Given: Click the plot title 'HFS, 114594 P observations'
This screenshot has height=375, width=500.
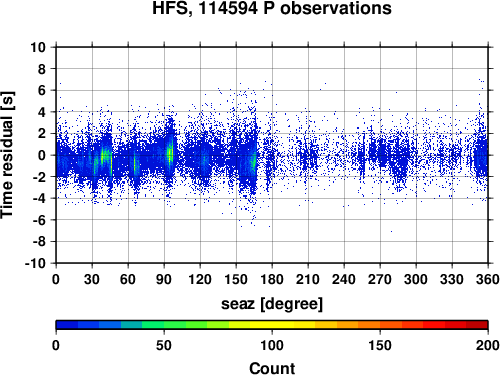Looking at the screenshot, I should coord(272,8).
